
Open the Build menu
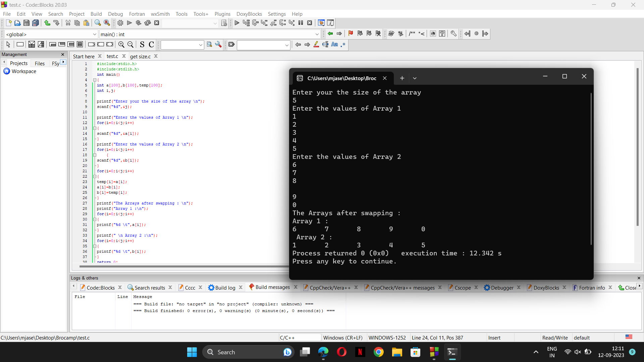(x=96, y=14)
